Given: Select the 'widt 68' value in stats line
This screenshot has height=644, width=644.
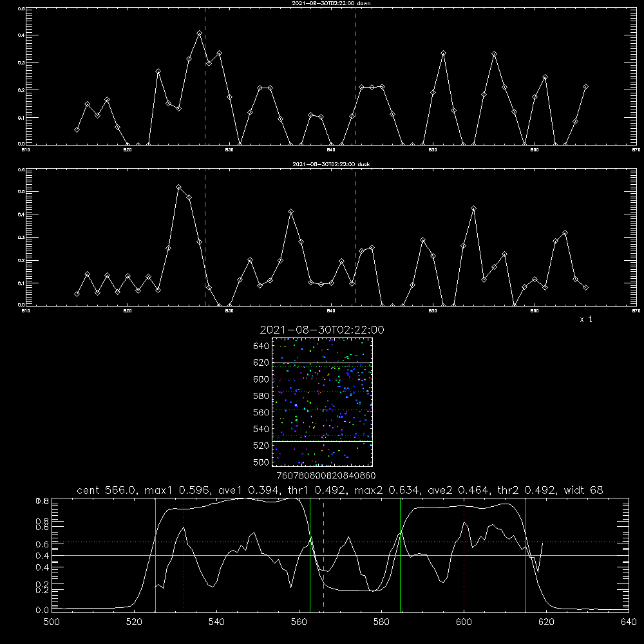Looking at the screenshot, I should (583, 490).
